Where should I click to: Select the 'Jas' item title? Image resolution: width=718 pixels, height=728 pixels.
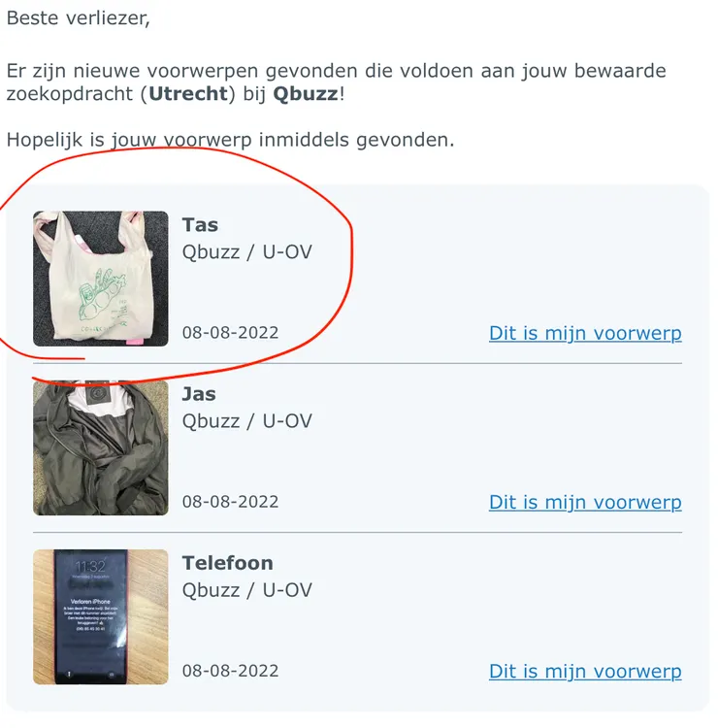(x=199, y=394)
